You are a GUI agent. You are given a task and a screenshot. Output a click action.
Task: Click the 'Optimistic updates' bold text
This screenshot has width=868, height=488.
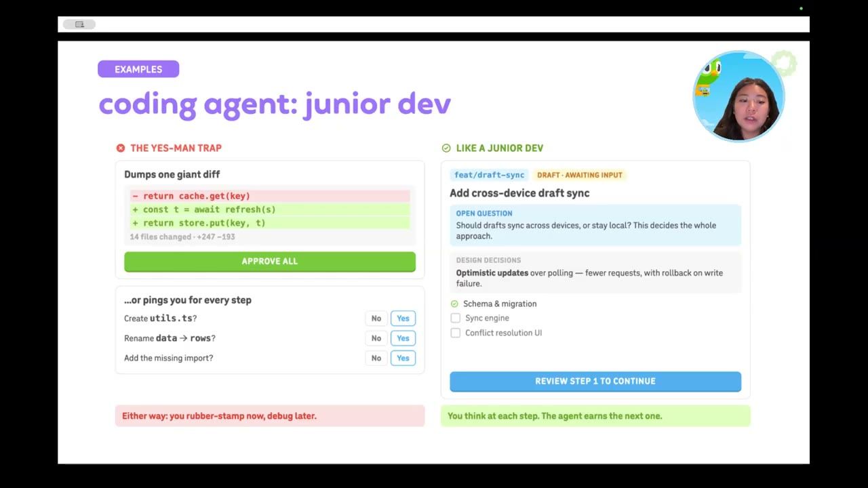pyautogui.click(x=492, y=273)
